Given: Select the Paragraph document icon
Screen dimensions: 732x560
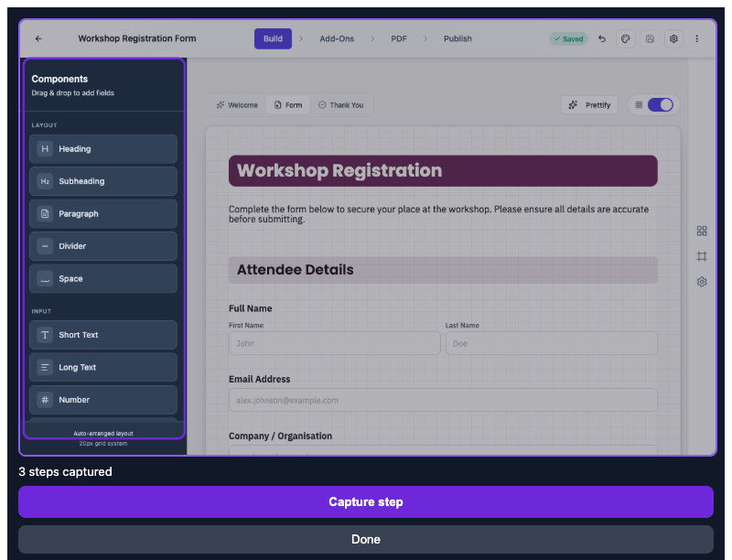Looking at the screenshot, I should pyautogui.click(x=45, y=214).
